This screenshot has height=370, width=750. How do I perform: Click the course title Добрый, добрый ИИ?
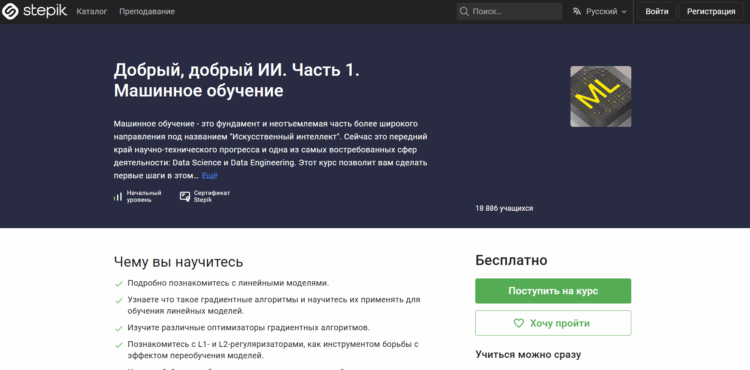[x=236, y=80]
